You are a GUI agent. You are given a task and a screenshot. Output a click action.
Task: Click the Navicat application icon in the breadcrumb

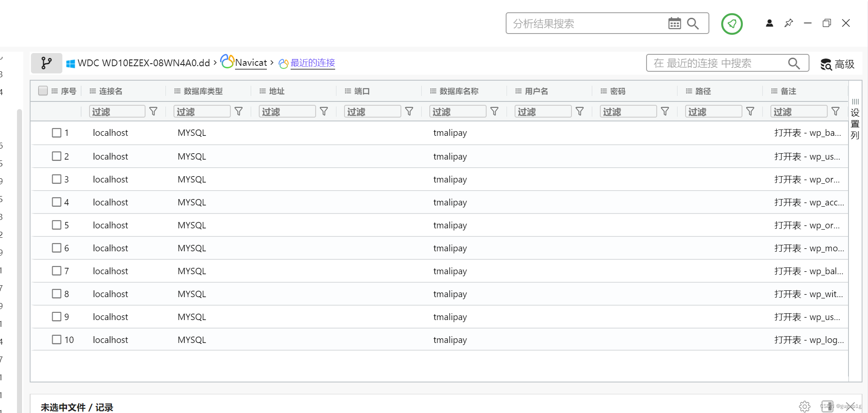click(x=227, y=62)
